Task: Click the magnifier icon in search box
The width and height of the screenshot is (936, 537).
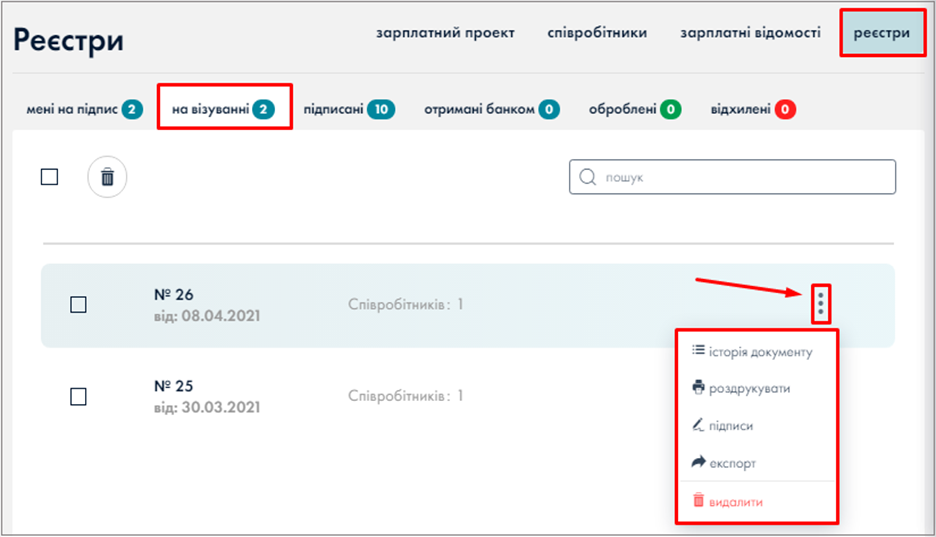Action: [589, 178]
